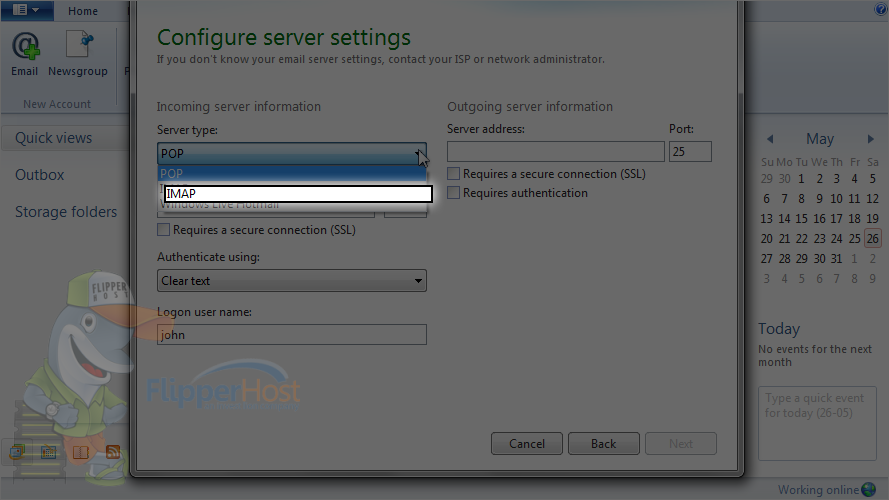
Task: Go to next month in calendar
Action: (x=871, y=139)
